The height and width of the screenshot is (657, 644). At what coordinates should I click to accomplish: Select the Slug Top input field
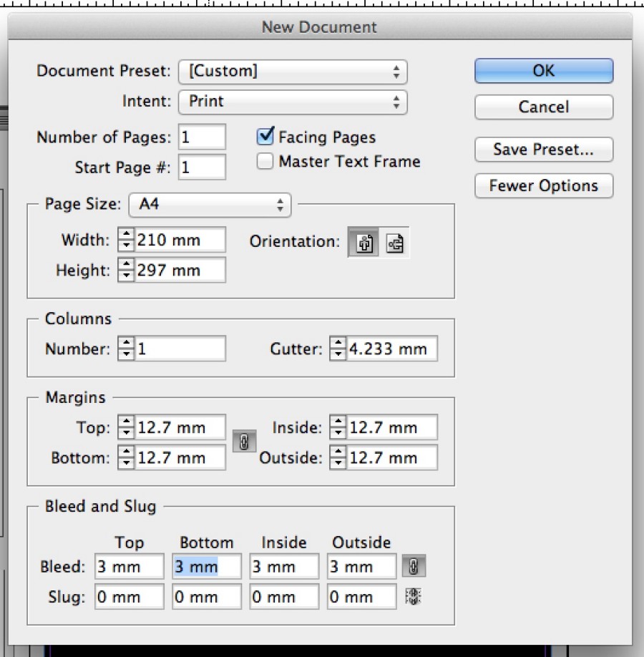tap(129, 596)
